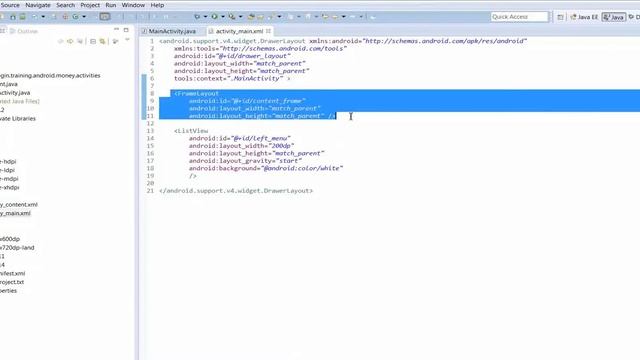
Task: Open the Forward navigation history dropdown arrow
Action: point(361,17)
